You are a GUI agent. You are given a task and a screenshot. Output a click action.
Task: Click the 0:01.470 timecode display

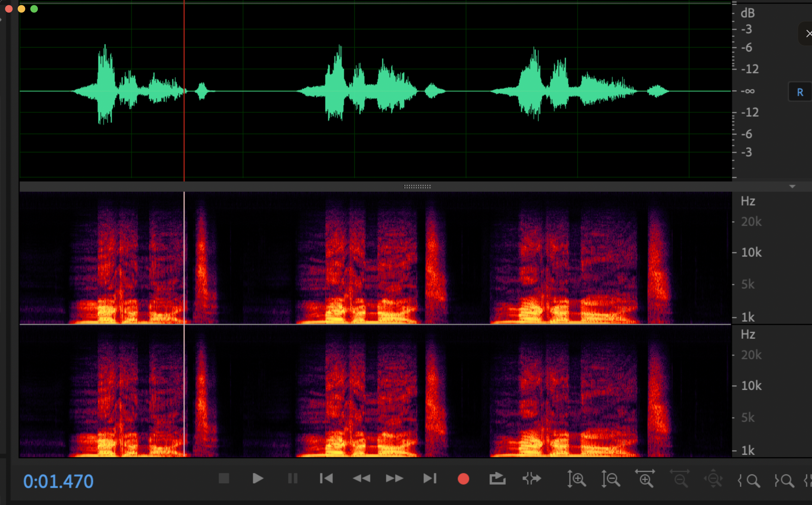click(58, 481)
